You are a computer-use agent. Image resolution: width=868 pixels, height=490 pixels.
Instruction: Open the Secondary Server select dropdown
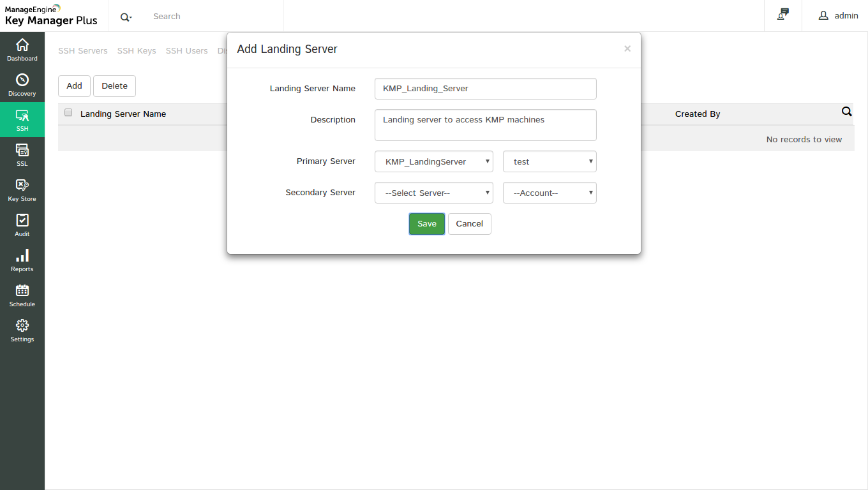point(434,193)
